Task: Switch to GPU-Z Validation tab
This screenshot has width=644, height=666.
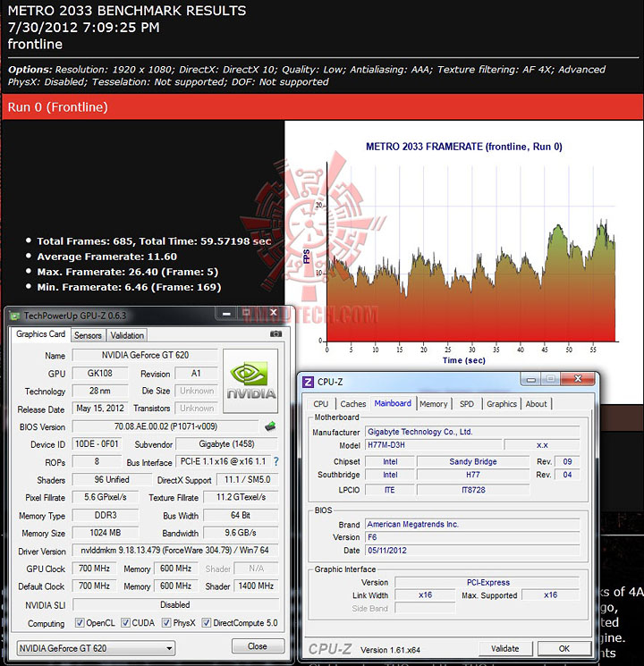Action: click(x=127, y=335)
